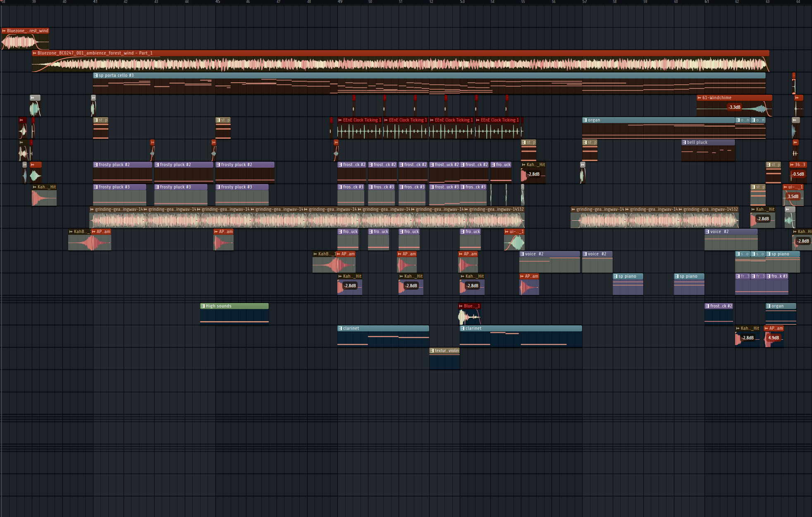Click pattern icon on sp porta cello #3
Viewport: 812px width, 517px height.
pos(96,76)
